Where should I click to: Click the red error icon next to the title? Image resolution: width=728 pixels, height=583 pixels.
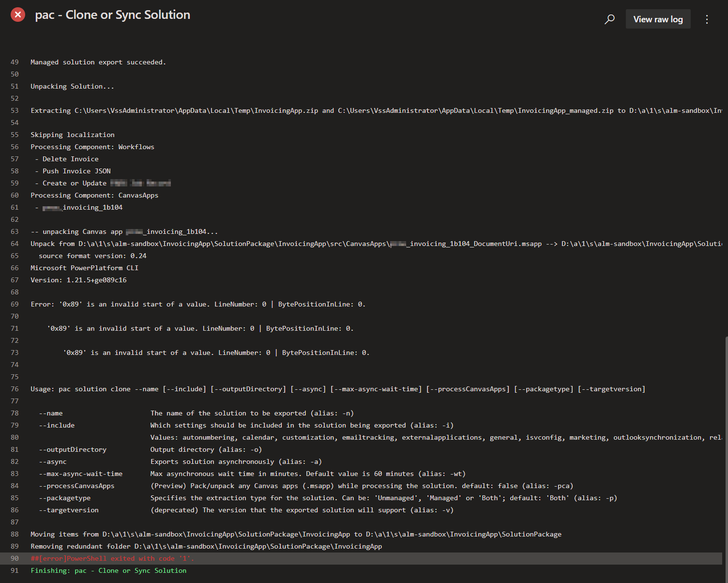18,14
